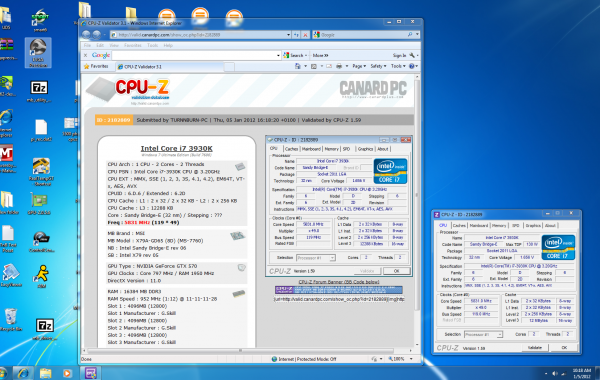Select the highlighted desktop shortcut with disc icon

tap(38, 53)
